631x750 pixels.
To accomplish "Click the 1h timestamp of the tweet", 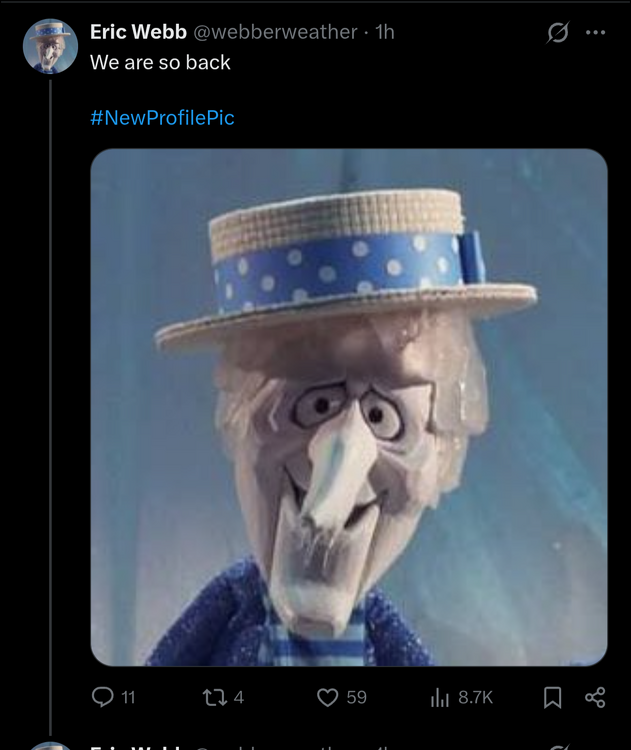I will coord(384,32).
